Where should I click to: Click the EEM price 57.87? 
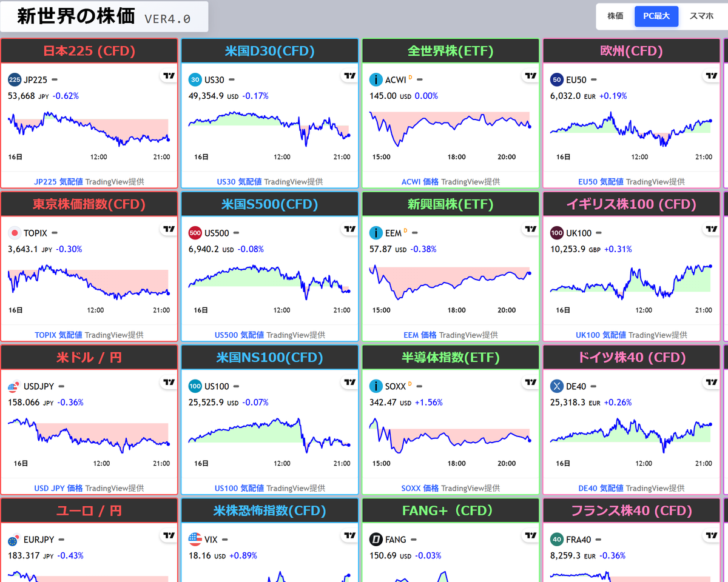pos(380,249)
